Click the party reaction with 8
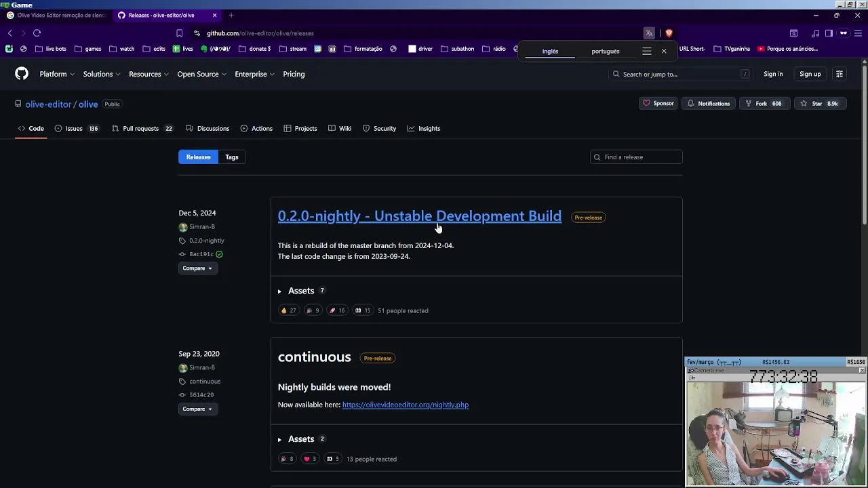The width and height of the screenshot is (868, 488). pyautogui.click(x=287, y=459)
